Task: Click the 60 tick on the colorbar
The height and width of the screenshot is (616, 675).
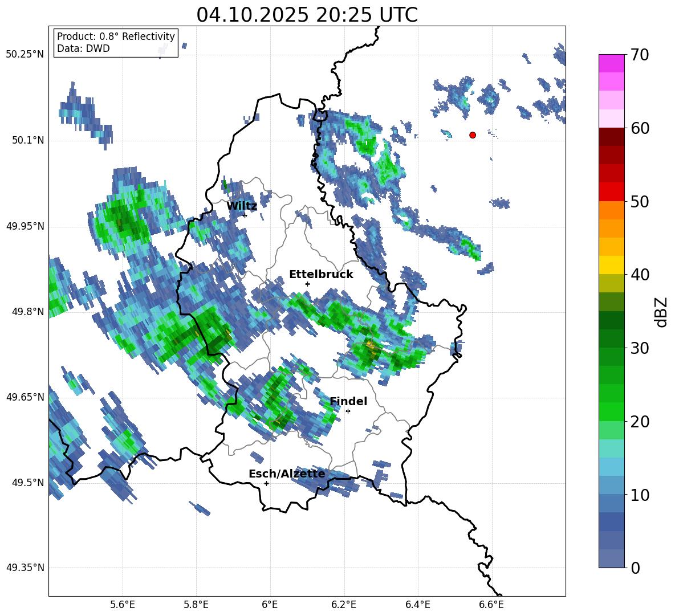Action: point(640,128)
